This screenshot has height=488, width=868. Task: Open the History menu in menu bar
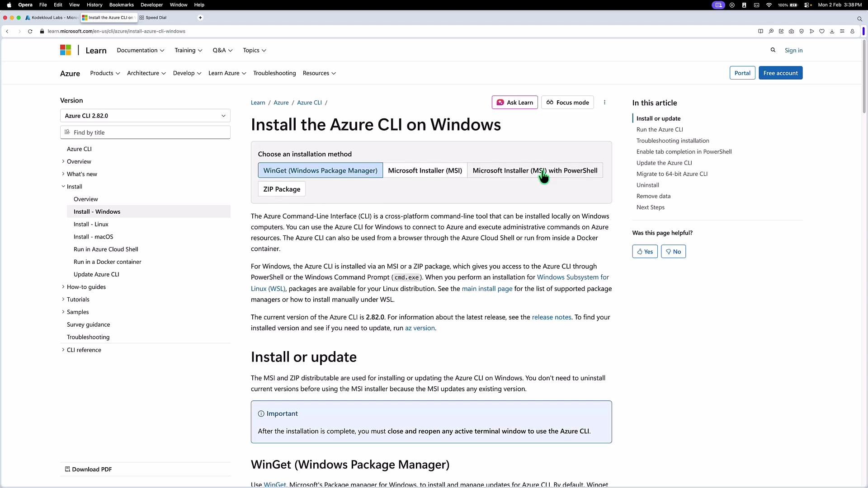click(94, 5)
